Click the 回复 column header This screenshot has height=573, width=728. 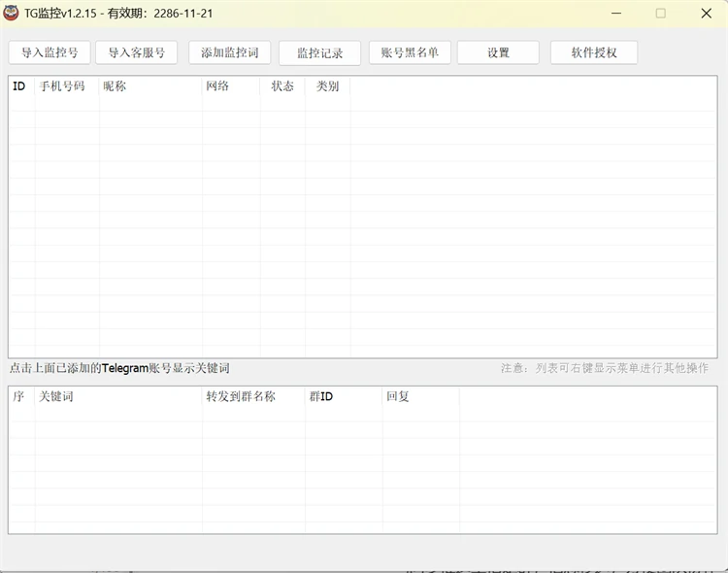pos(420,396)
